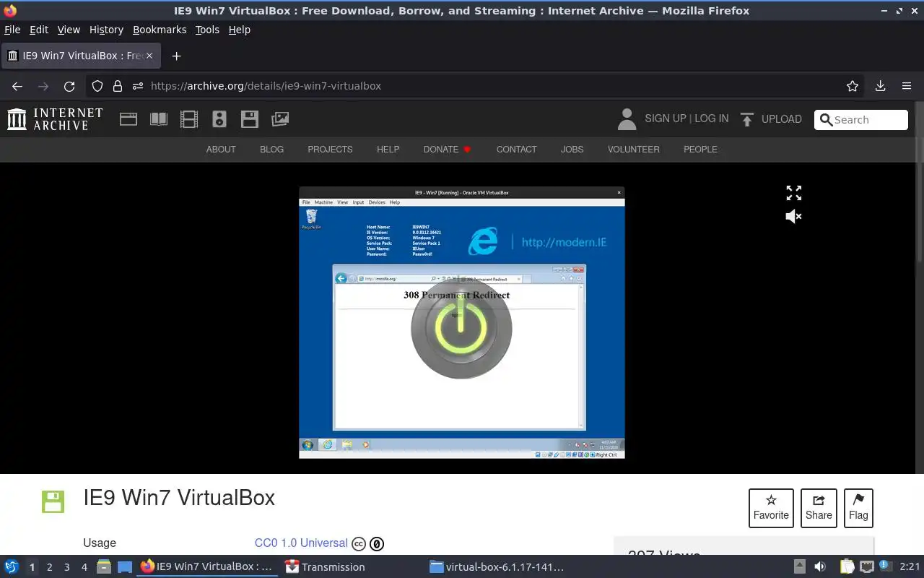
Task: Open the CONTACT navigation item
Action: tap(516, 150)
